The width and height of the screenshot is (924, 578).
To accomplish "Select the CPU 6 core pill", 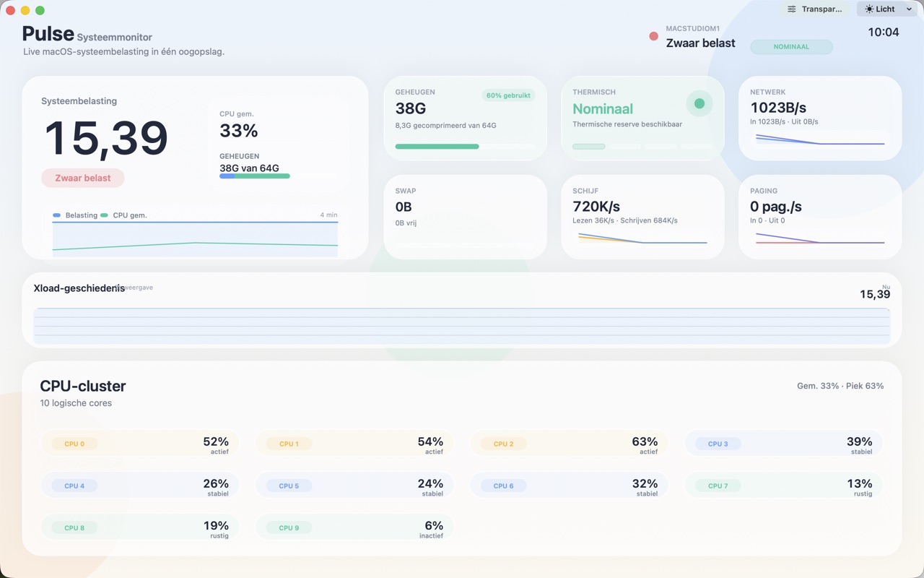I will [x=503, y=486].
